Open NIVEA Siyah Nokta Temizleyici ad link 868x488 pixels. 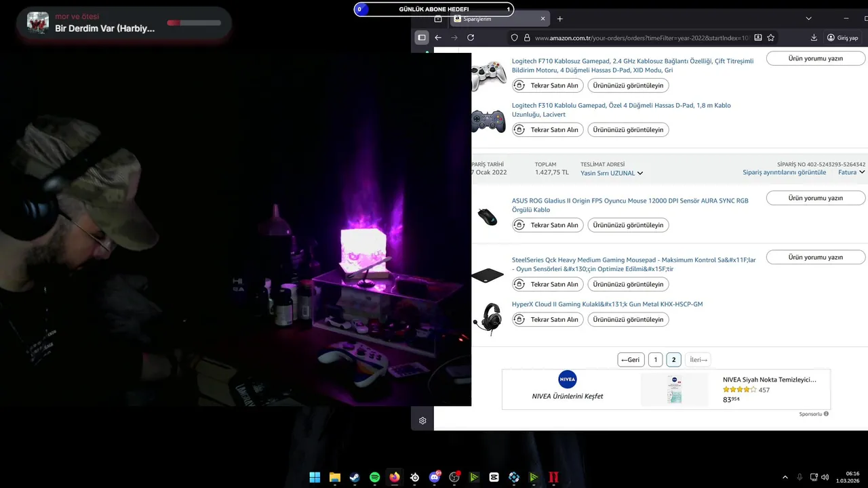point(770,380)
